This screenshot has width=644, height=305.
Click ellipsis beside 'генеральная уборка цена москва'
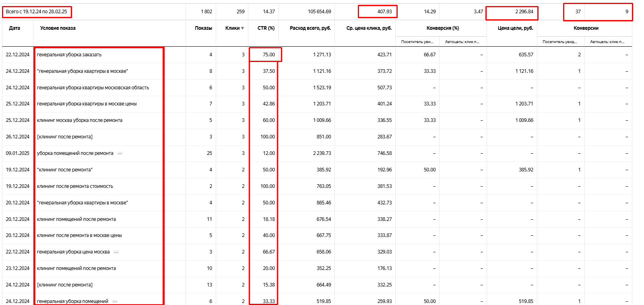(x=116, y=252)
